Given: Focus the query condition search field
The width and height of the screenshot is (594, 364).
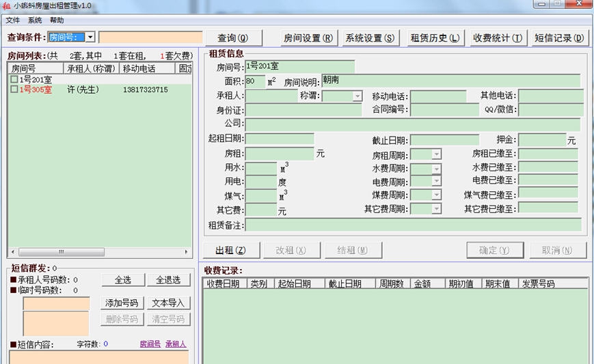Looking at the screenshot, I should click(151, 38).
